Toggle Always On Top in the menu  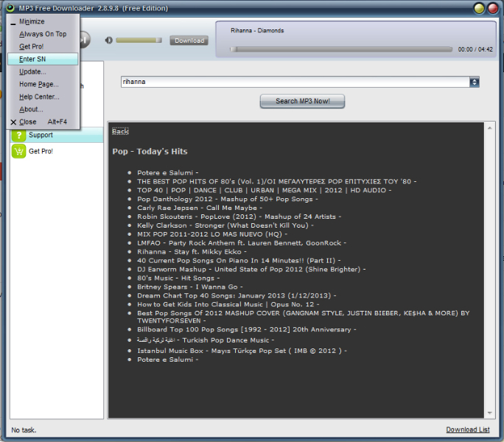coord(42,34)
